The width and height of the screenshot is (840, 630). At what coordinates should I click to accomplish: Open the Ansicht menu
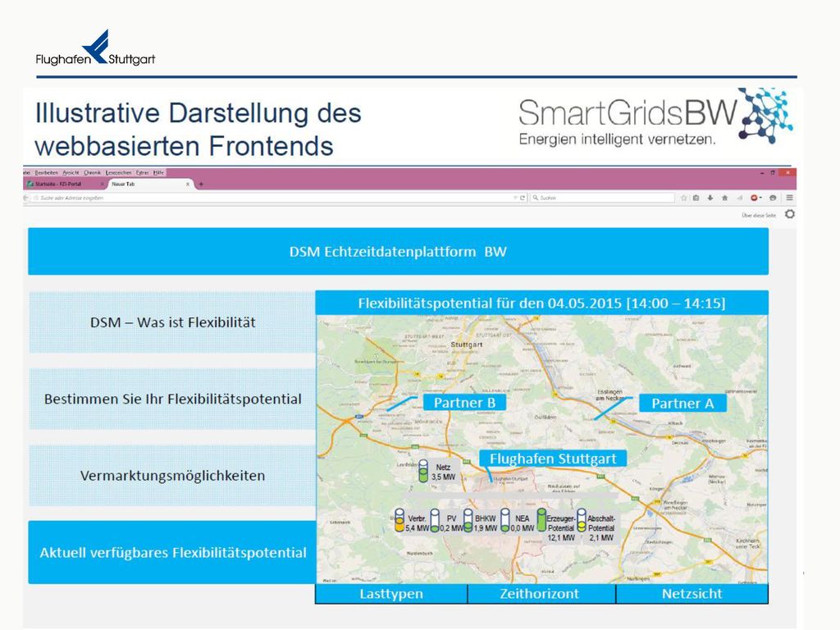pos(71,172)
